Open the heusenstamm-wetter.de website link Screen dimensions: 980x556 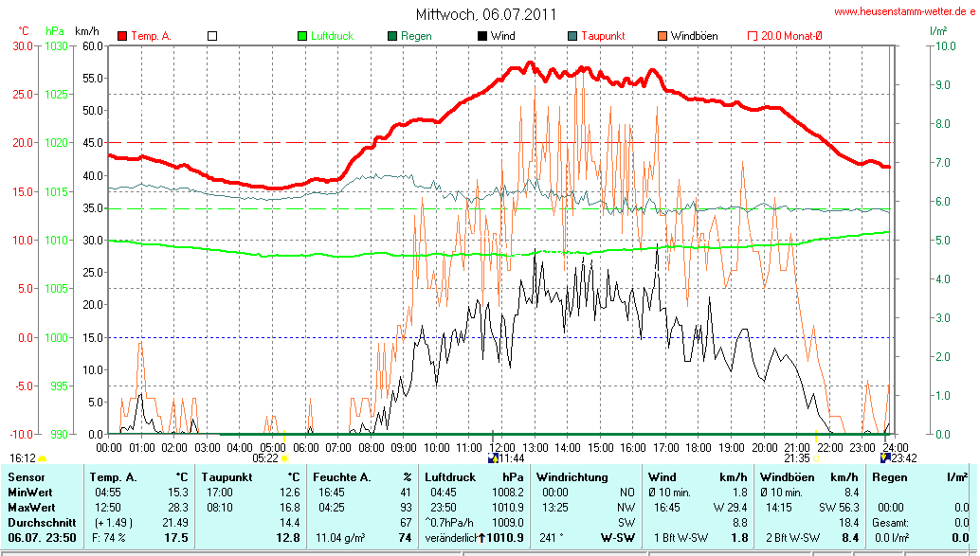click(904, 11)
